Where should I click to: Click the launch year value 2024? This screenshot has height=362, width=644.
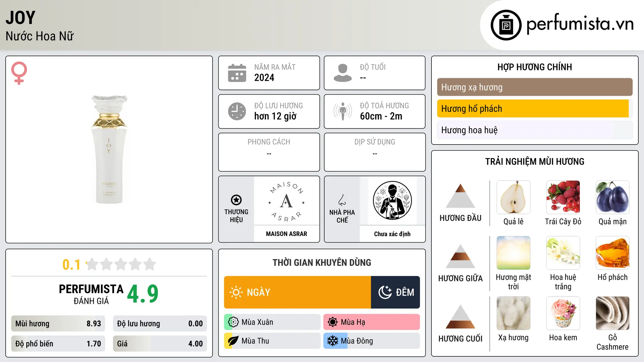tap(264, 78)
